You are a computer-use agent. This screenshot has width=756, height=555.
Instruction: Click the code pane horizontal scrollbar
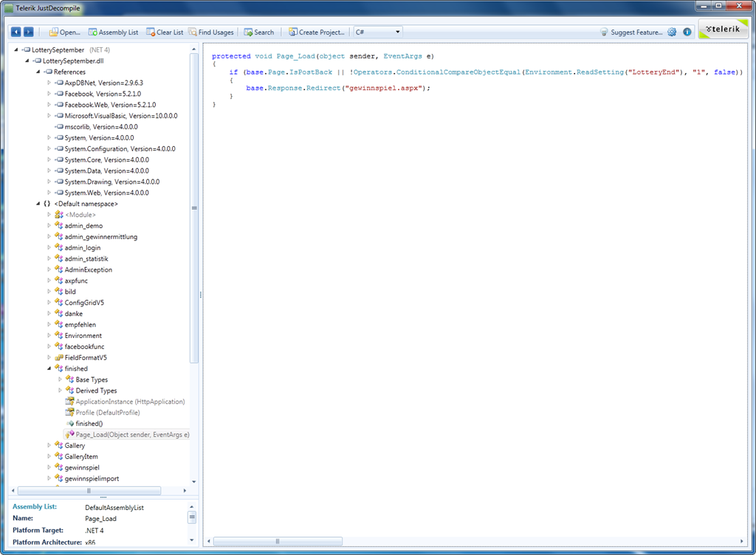pos(277,541)
